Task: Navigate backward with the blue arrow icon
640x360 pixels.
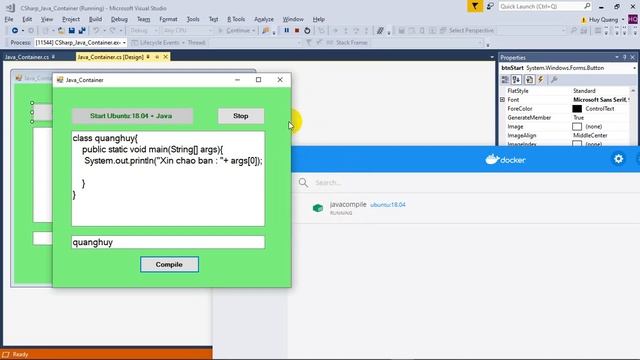Action: (x=15, y=31)
